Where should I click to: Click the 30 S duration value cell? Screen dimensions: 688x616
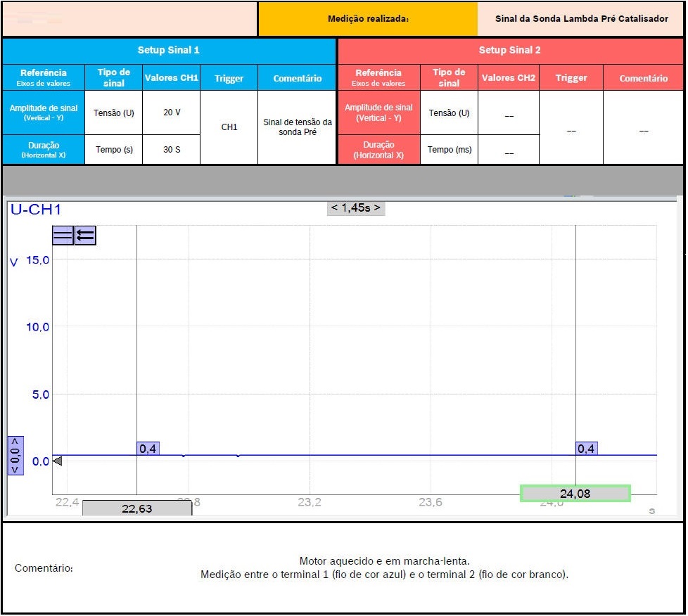[x=171, y=150]
